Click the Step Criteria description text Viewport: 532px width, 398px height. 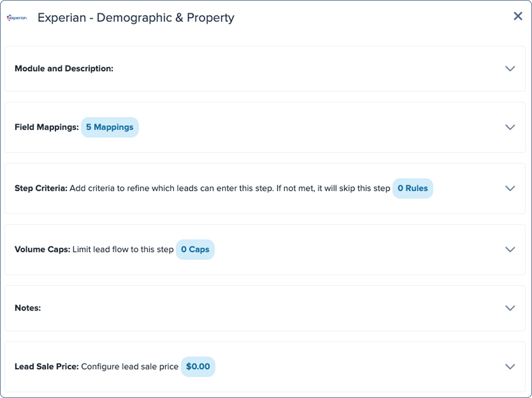click(x=230, y=188)
